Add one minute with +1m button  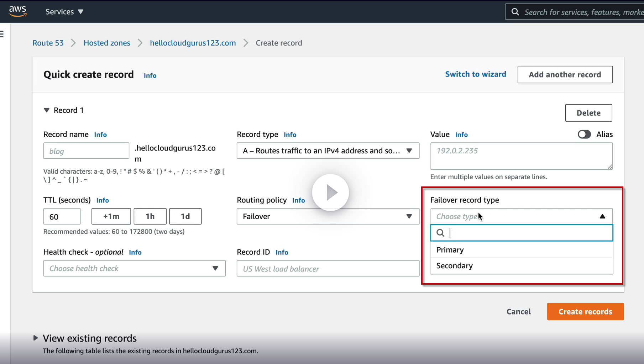tap(111, 216)
